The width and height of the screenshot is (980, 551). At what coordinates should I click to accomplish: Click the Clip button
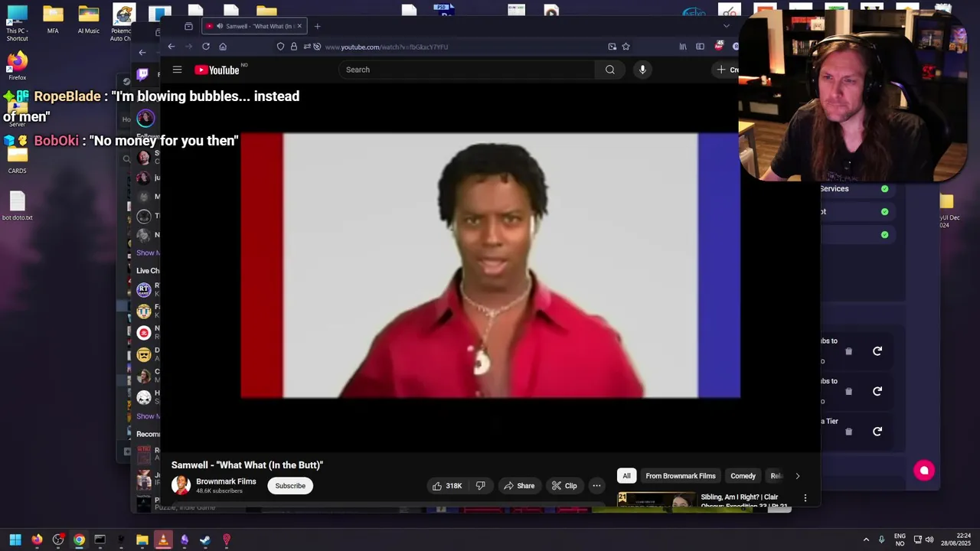pyautogui.click(x=564, y=486)
